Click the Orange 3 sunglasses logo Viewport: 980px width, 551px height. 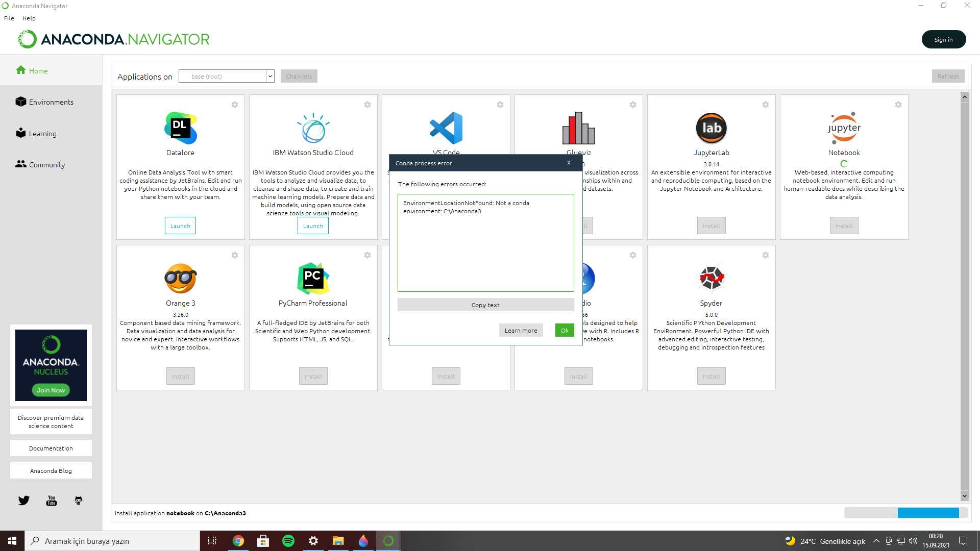pos(181,279)
